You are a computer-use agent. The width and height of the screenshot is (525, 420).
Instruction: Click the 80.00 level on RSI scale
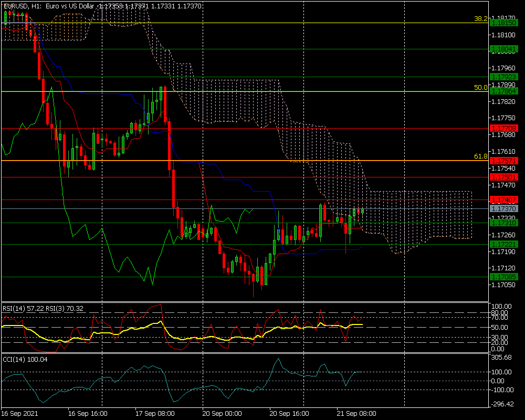tap(500, 312)
